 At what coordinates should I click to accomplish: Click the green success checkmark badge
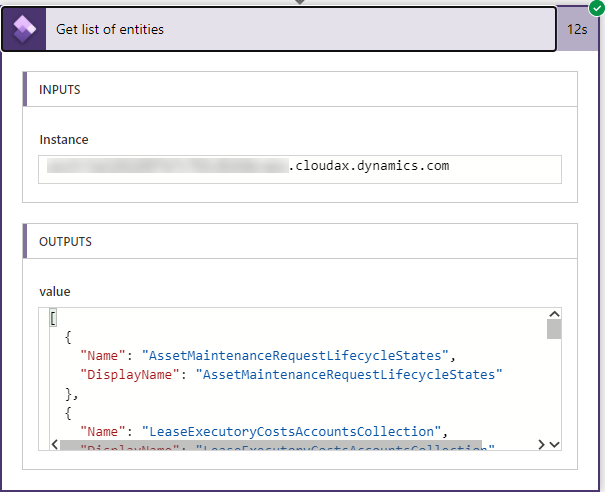597,8
